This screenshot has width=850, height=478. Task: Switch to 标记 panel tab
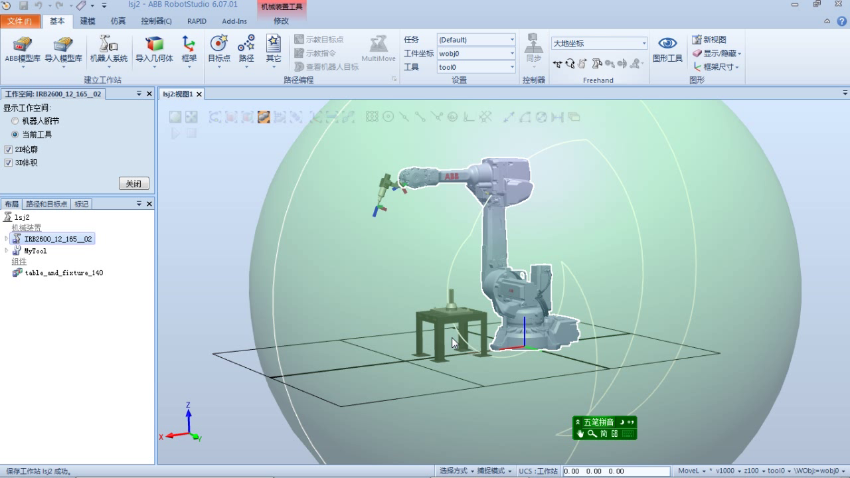pos(81,204)
